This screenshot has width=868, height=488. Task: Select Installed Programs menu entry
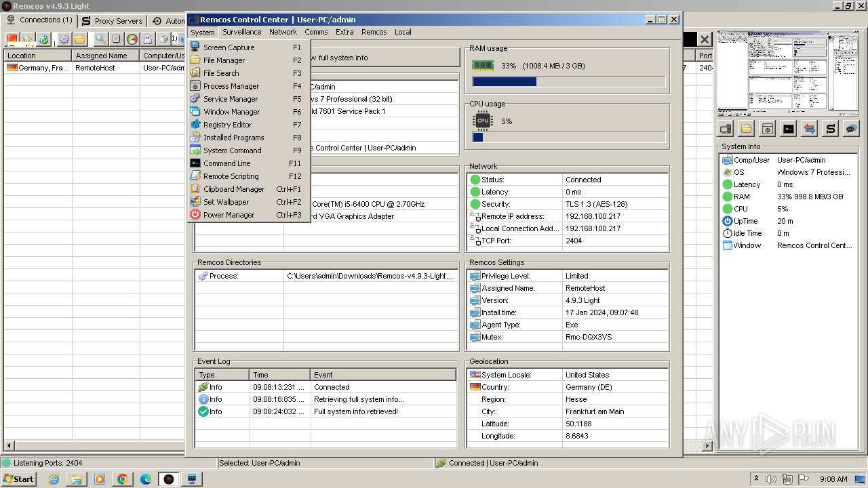coord(249,138)
